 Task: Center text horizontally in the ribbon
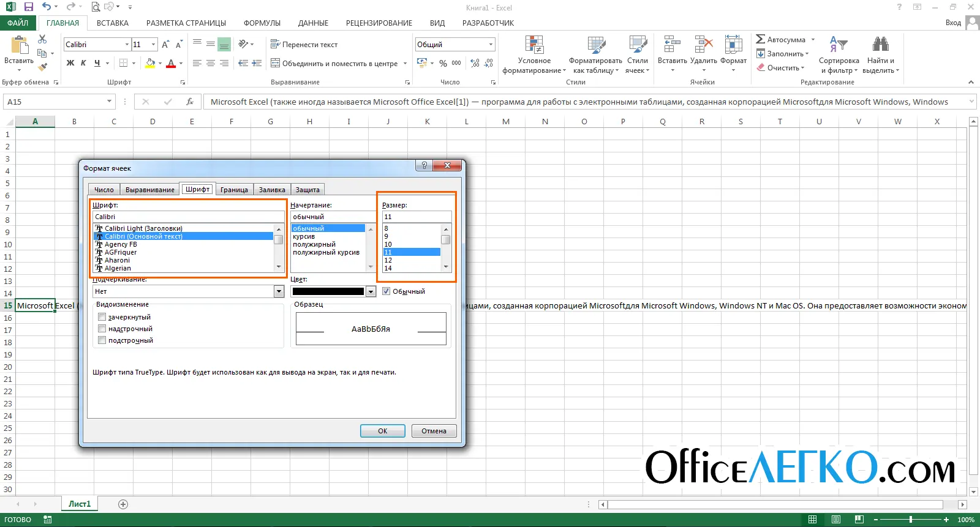pyautogui.click(x=211, y=63)
